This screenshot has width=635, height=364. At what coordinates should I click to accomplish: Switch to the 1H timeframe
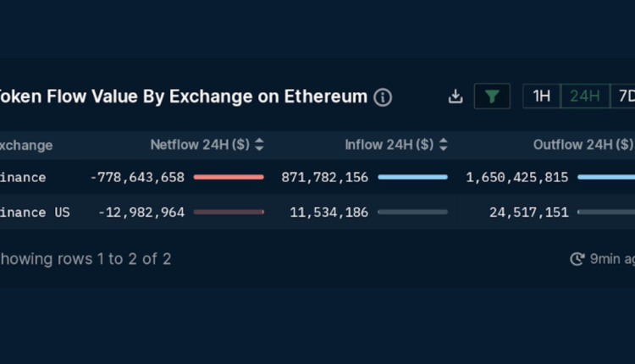(541, 97)
